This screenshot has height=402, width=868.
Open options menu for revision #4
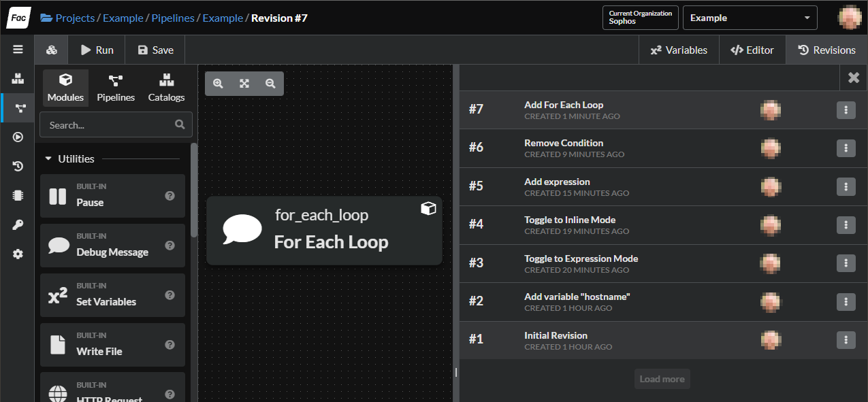(846, 225)
